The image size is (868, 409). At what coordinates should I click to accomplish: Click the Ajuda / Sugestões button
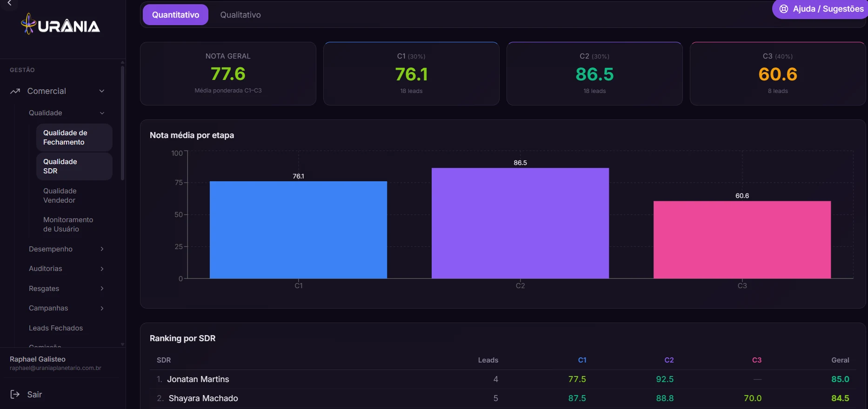[x=821, y=9]
